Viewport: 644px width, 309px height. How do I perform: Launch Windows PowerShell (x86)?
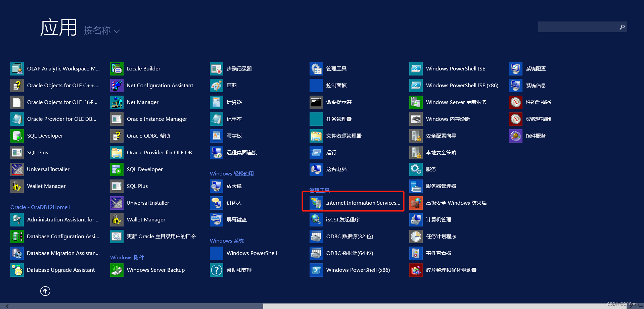tap(350, 270)
